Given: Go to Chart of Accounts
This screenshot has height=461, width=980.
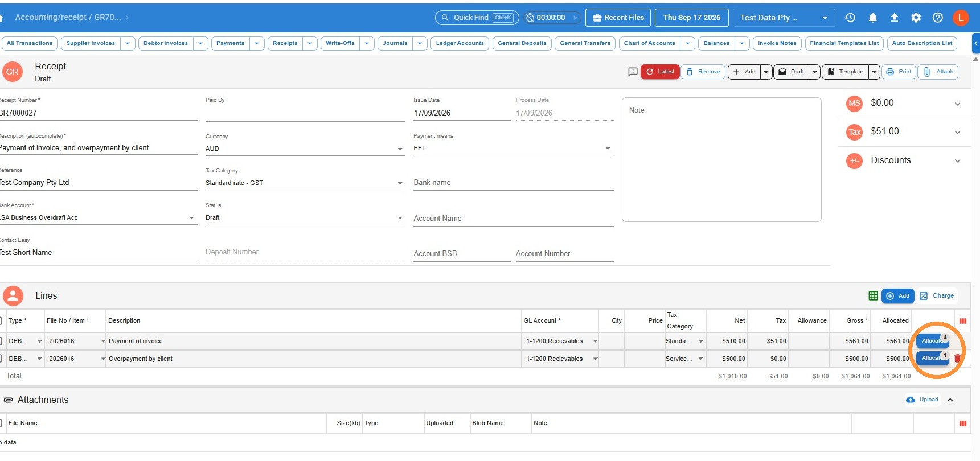Looking at the screenshot, I should 649,43.
